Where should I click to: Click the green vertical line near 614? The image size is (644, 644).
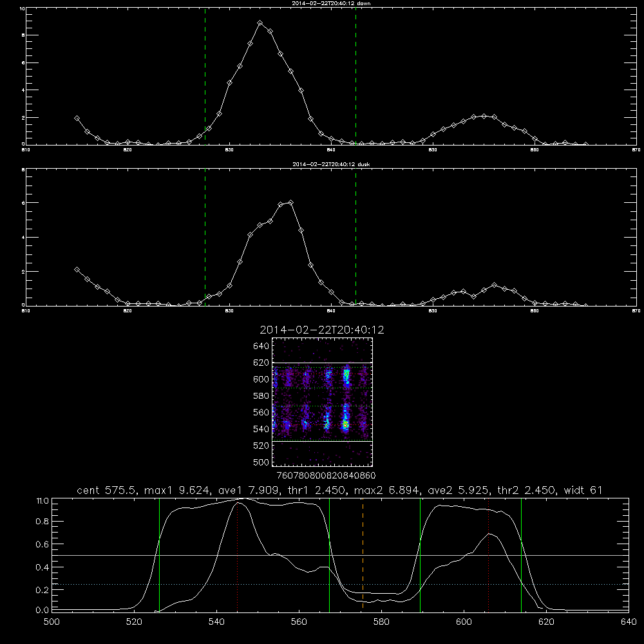pyautogui.click(x=521, y=554)
